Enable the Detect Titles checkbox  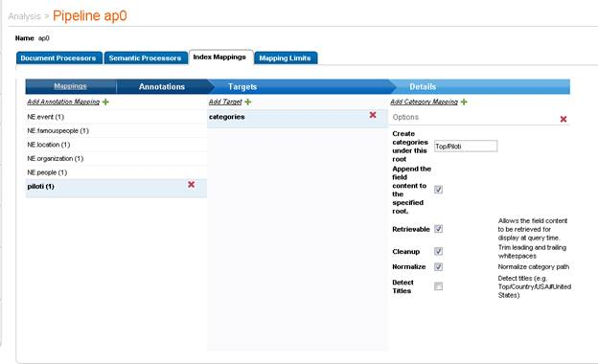tap(438, 286)
